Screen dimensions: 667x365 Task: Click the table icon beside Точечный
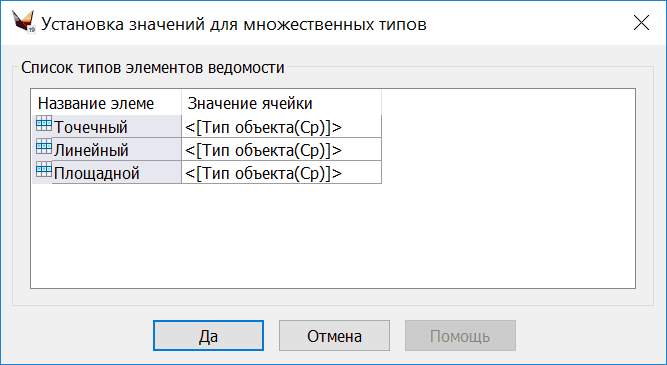pos(44,124)
